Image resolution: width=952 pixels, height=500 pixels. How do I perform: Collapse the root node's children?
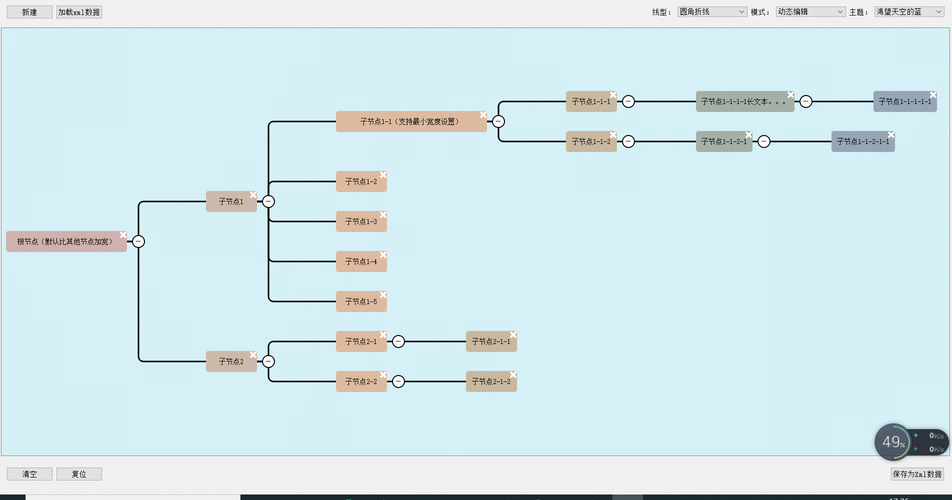(139, 241)
